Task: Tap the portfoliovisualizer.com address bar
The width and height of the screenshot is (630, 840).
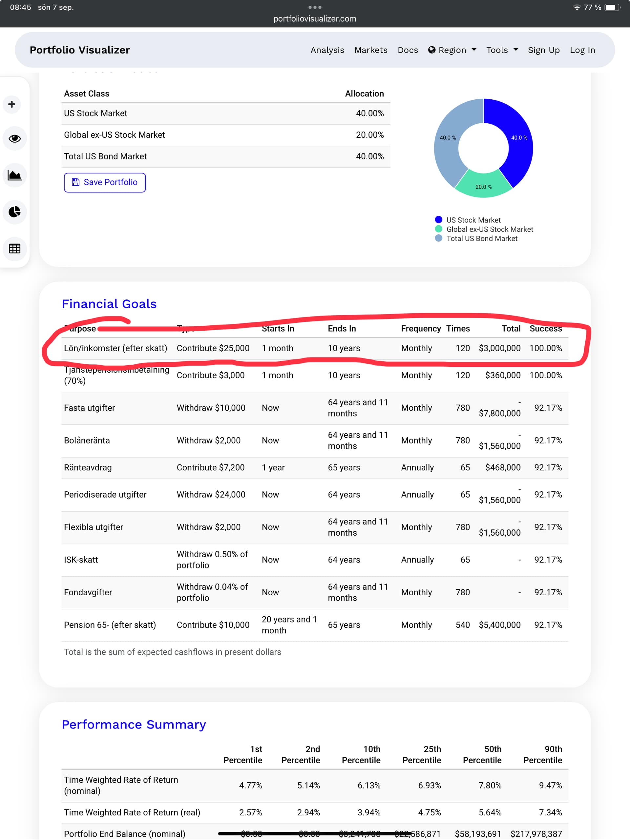Action: click(315, 19)
